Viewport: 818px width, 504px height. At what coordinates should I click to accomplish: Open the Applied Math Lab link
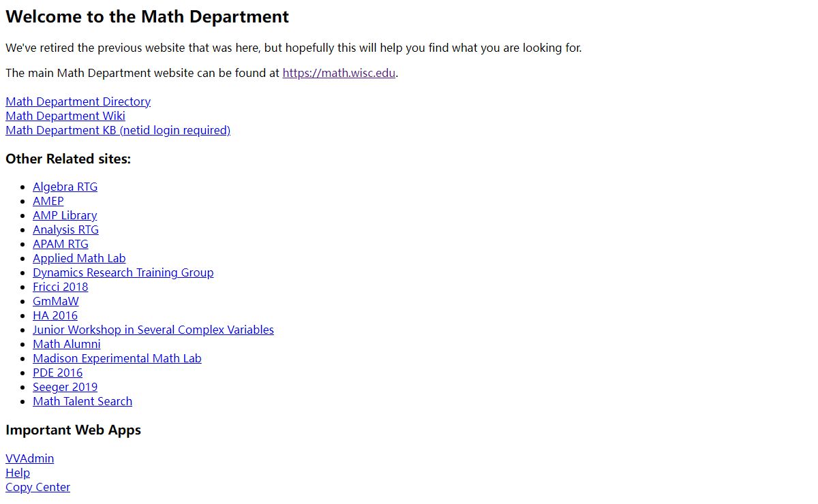(79, 258)
